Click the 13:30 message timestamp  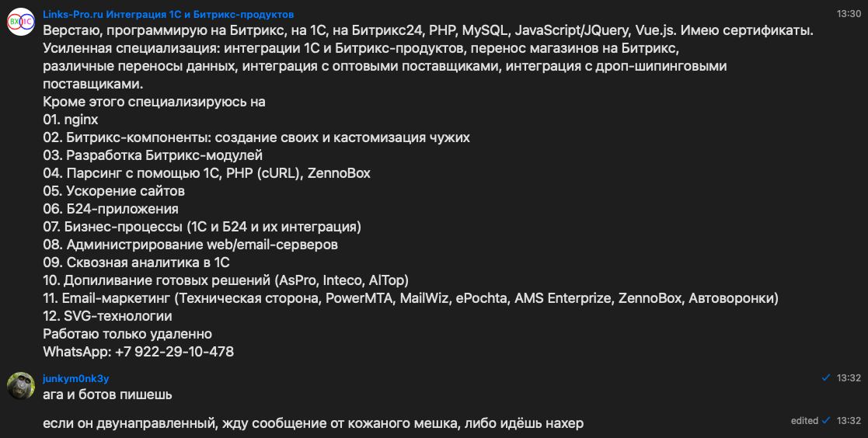849,14
